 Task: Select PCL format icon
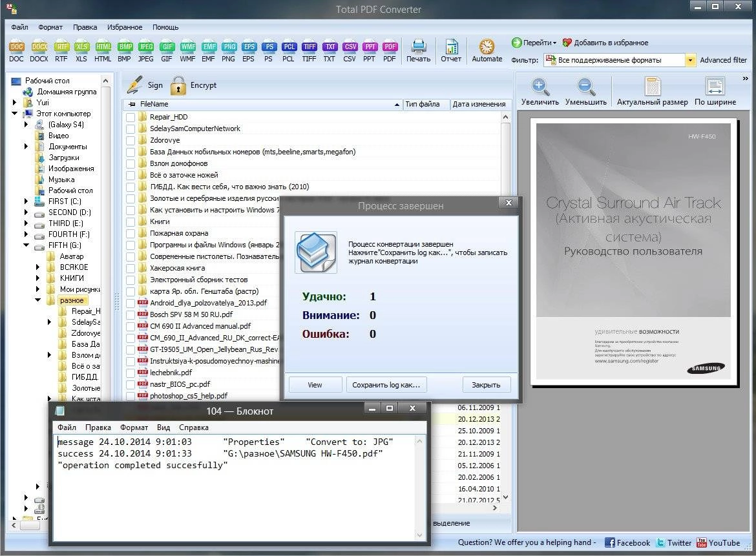point(288,51)
